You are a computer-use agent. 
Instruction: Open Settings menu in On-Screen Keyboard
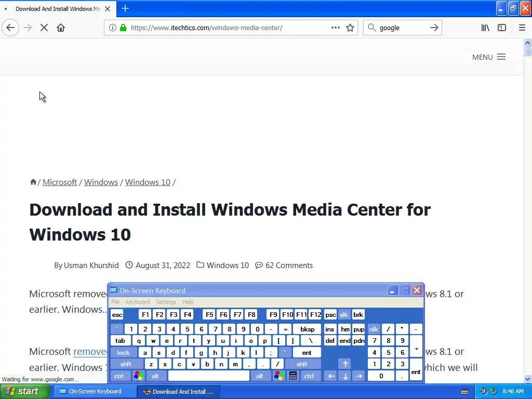[x=166, y=302]
